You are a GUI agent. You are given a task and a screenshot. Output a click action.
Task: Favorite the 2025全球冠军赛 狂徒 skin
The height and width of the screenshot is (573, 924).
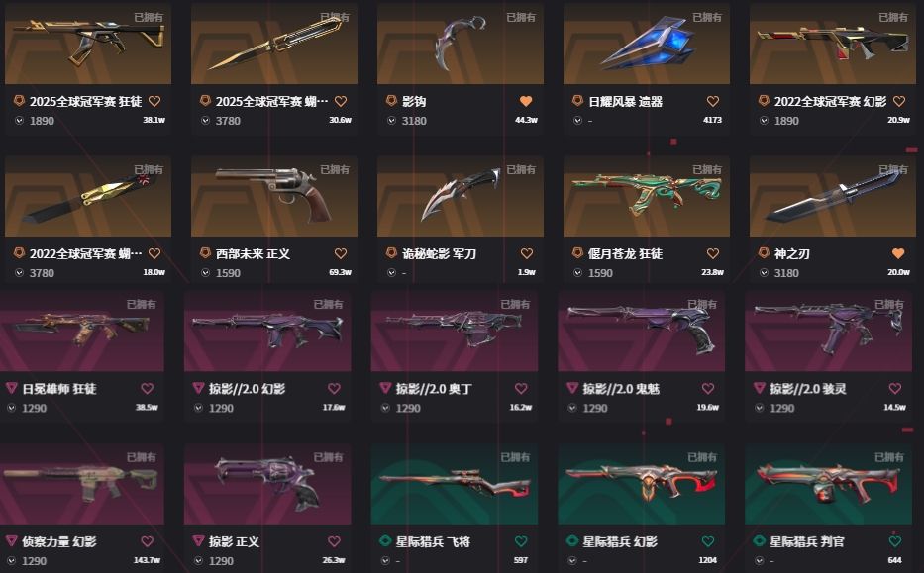(154, 101)
